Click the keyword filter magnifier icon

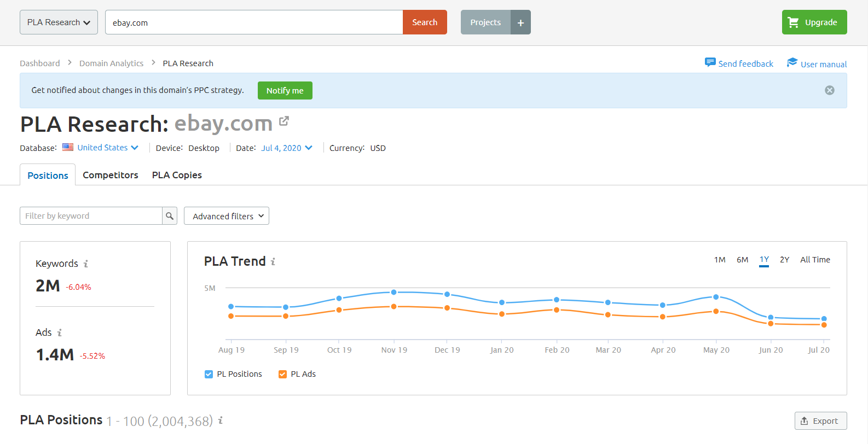(170, 216)
